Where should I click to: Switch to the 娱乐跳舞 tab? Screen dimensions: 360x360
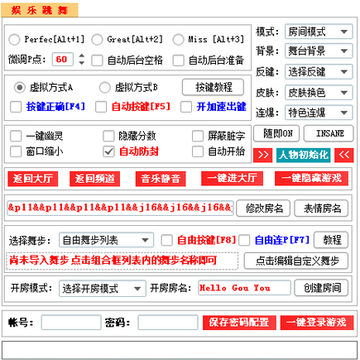coord(40,10)
